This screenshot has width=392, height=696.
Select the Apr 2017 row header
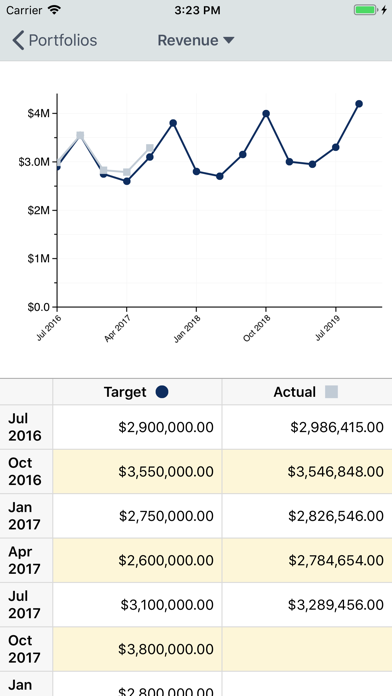coord(26,560)
